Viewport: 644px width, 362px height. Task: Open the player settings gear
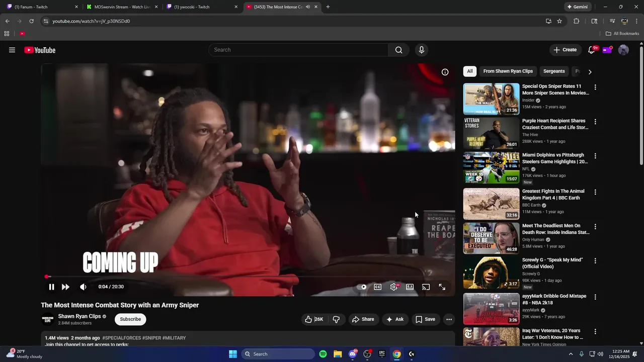394,287
